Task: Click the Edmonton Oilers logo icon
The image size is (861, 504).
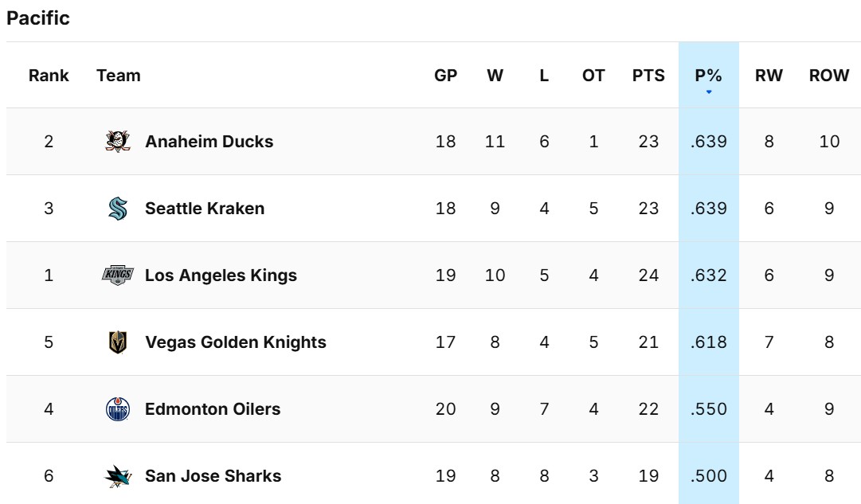Action: pos(118,409)
